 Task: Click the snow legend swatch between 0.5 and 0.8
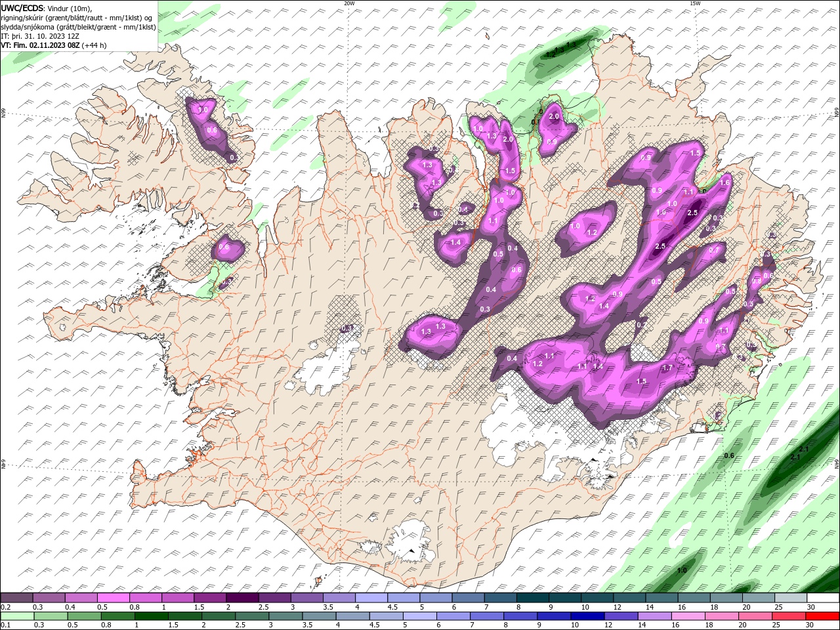(x=114, y=598)
